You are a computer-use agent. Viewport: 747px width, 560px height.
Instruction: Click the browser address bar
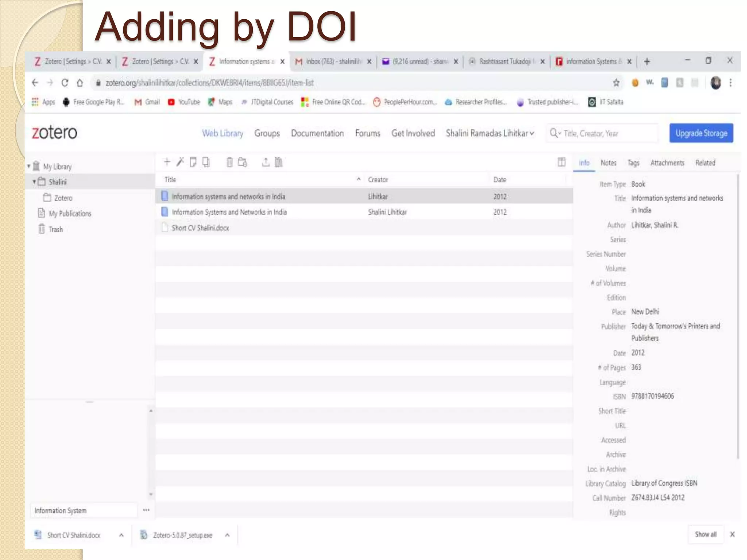350,83
